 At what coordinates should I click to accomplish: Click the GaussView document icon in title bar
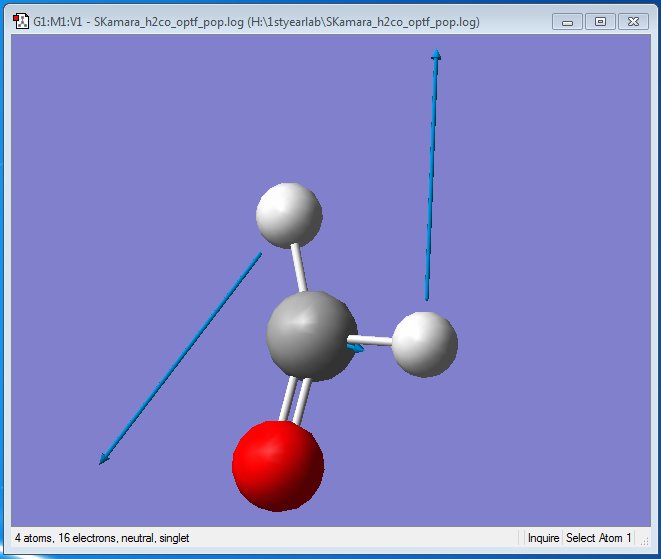tap(21, 21)
